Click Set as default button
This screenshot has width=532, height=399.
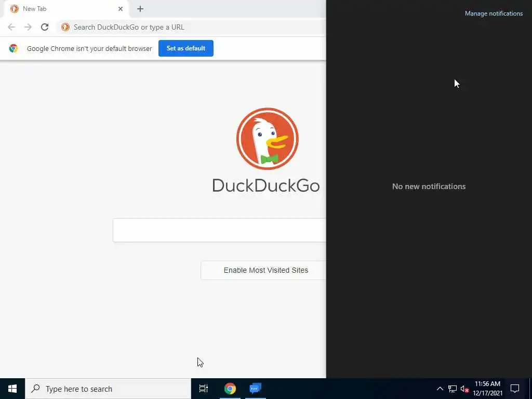[x=186, y=48]
